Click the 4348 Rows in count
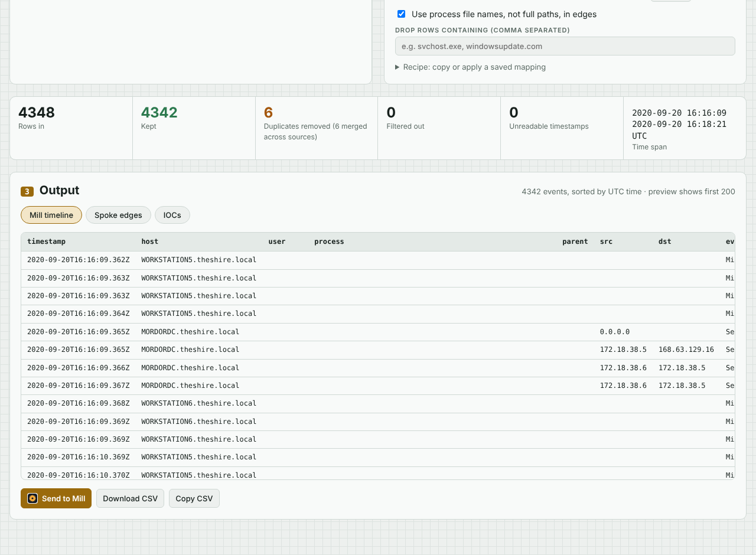The image size is (756, 555). [x=37, y=113]
